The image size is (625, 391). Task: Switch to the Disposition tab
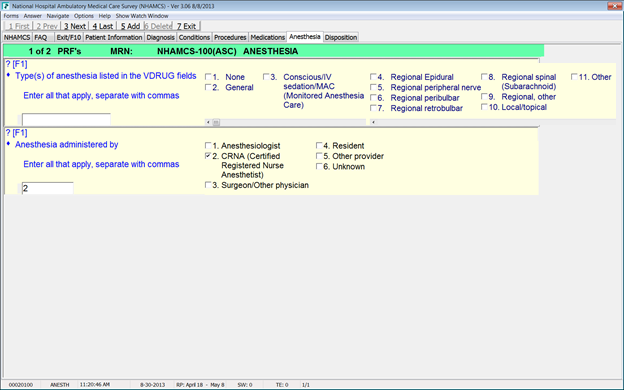[341, 37]
